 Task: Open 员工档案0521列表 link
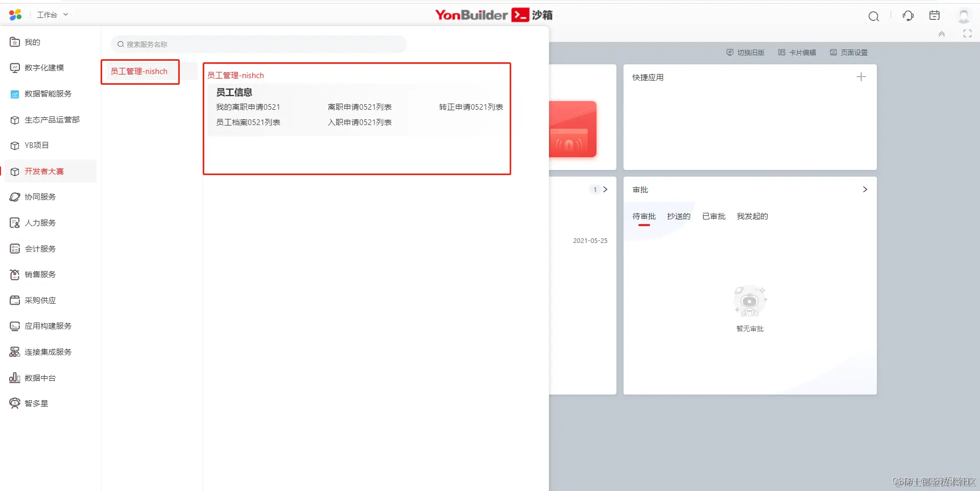248,122
